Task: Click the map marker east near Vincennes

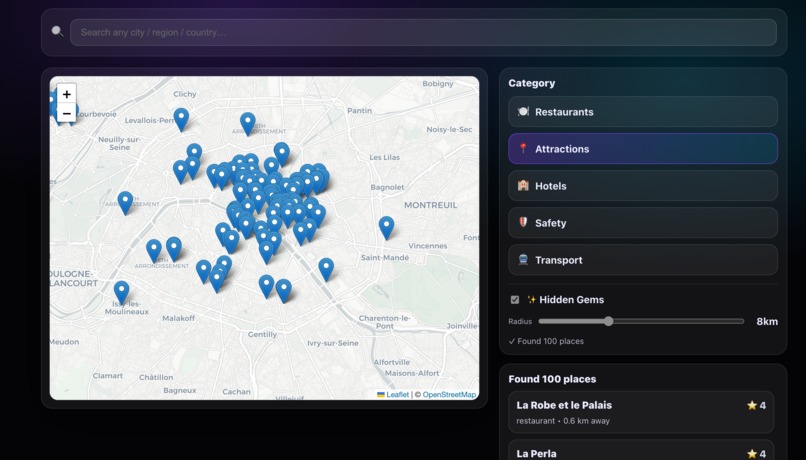Action: pos(387,228)
